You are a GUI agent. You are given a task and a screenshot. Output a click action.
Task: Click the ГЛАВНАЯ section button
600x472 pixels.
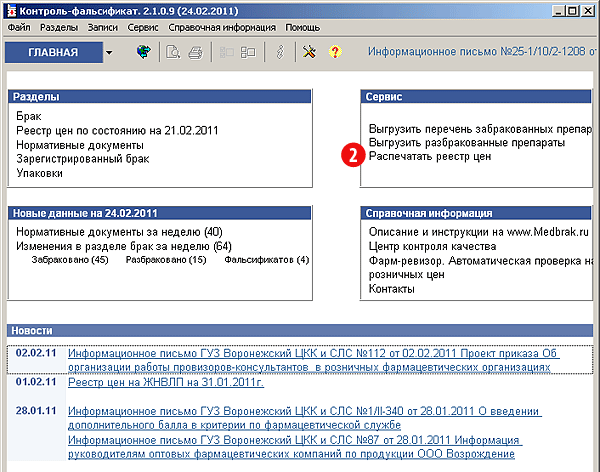pyautogui.click(x=54, y=52)
